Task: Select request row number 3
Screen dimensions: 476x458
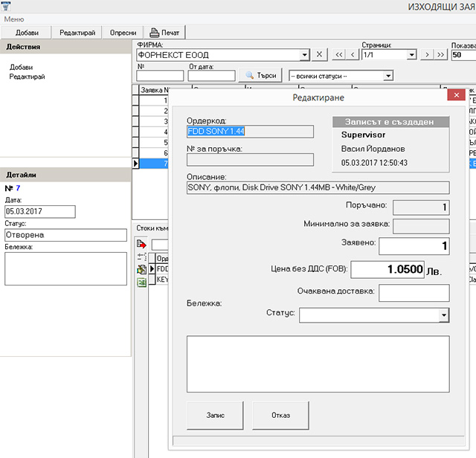Action: point(154,121)
